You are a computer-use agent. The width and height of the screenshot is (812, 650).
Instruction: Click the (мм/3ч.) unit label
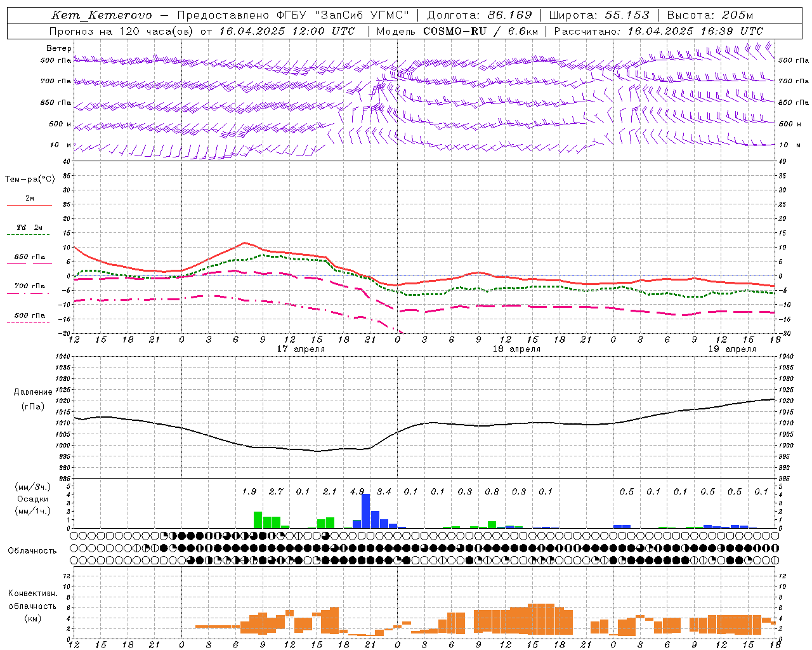[33, 487]
